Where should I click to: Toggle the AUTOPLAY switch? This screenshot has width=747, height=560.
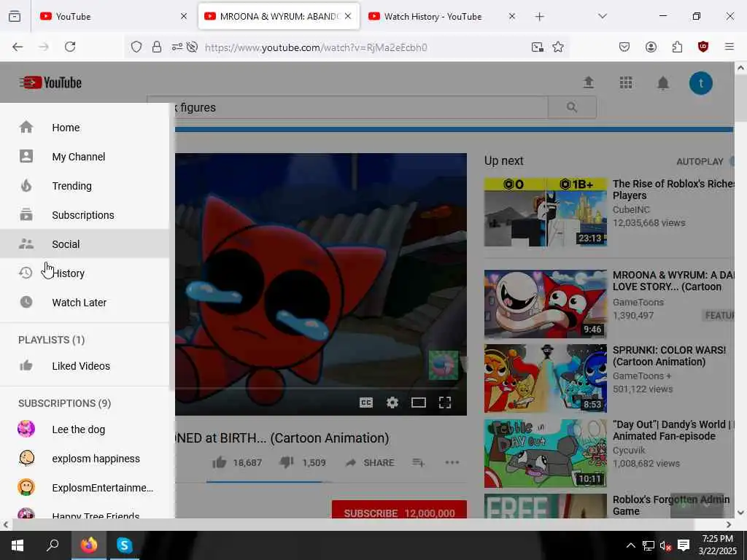click(x=731, y=161)
